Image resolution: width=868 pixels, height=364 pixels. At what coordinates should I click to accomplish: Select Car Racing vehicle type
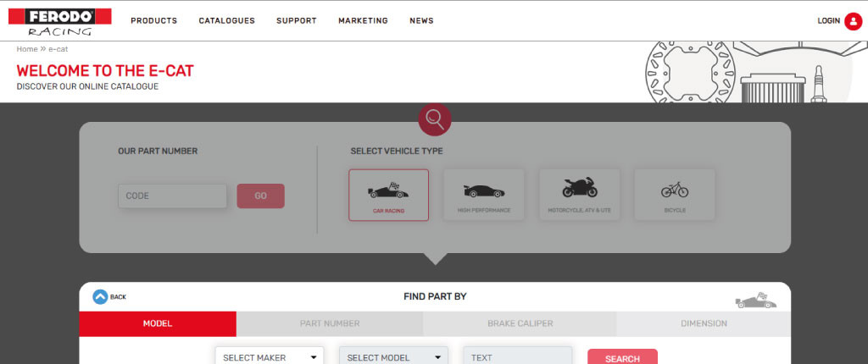(x=388, y=196)
